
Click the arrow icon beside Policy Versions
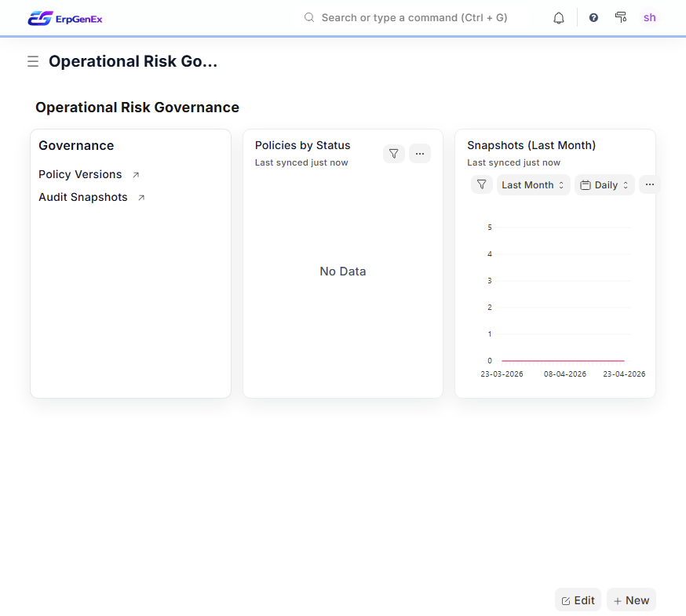(136, 174)
